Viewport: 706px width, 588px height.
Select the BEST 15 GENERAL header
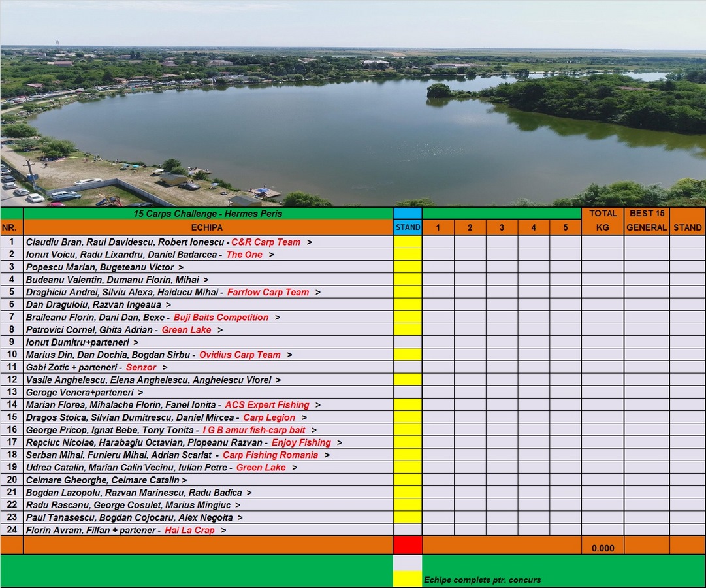point(646,221)
